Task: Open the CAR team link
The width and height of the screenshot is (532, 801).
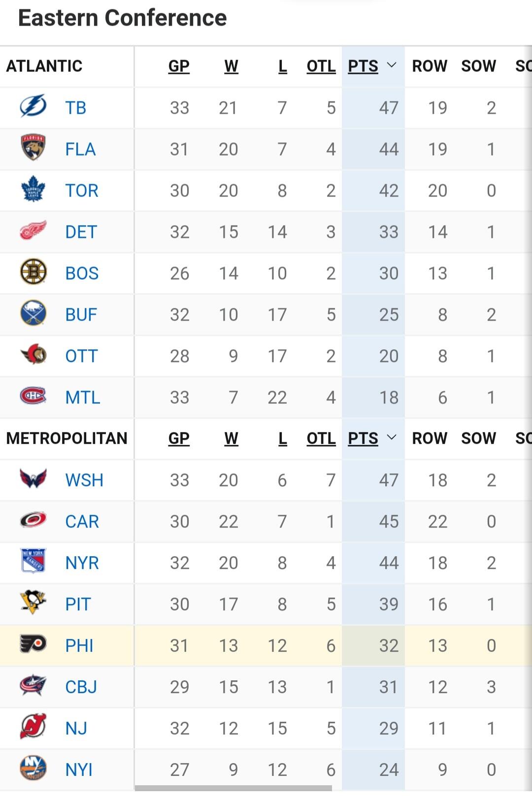Action: coord(82,521)
